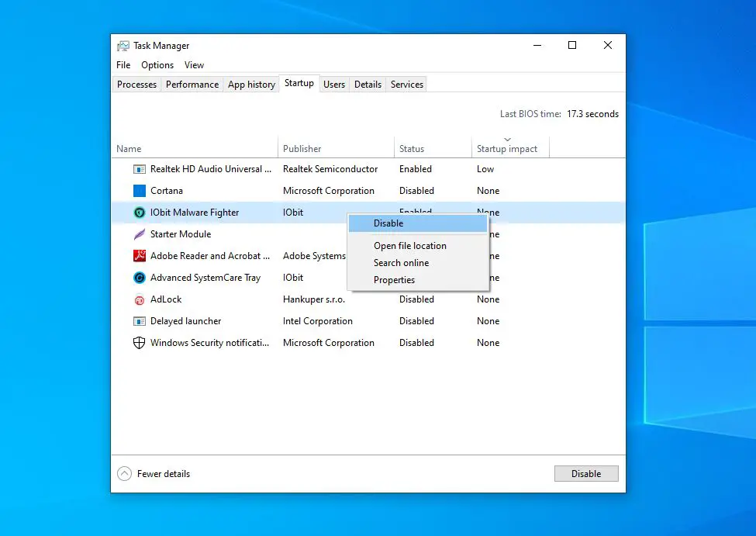The height and width of the screenshot is (536, 756).
Task: Click the Intel Delayed launcher icon
Action: [x=139, y=320]
